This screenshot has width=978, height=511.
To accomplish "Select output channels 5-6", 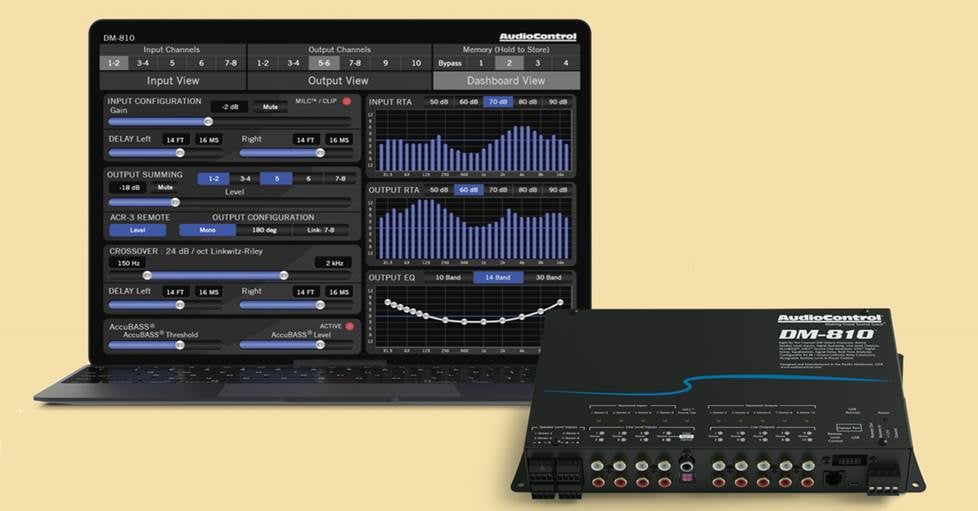I will pos(324,63).
